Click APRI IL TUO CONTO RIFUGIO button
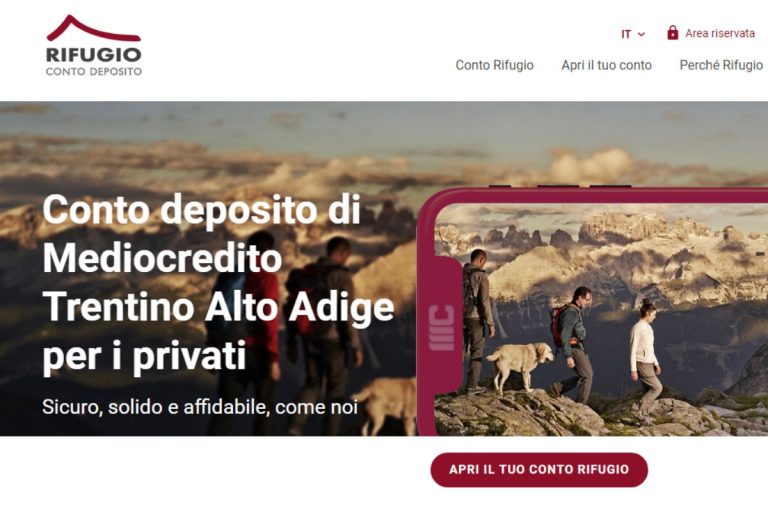 point(539,469)
